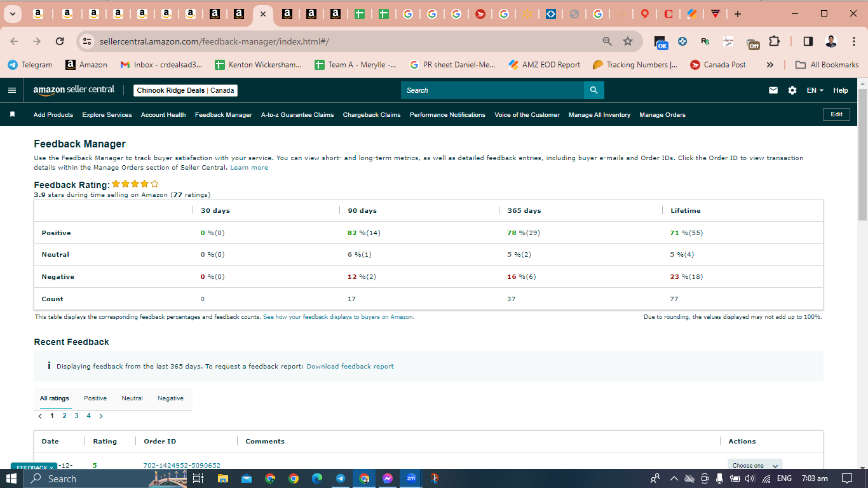Image resolution: width=868 pixels, height=488 pixels.
Task: Open the EN language dropdown
Action: [815, 90]
